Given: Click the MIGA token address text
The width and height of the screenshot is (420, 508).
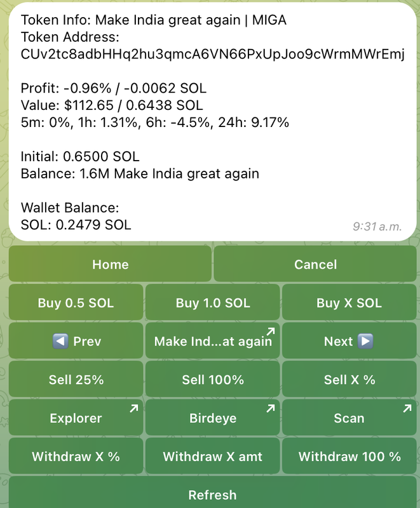Looking at the screenshot, I should [213, 54].
